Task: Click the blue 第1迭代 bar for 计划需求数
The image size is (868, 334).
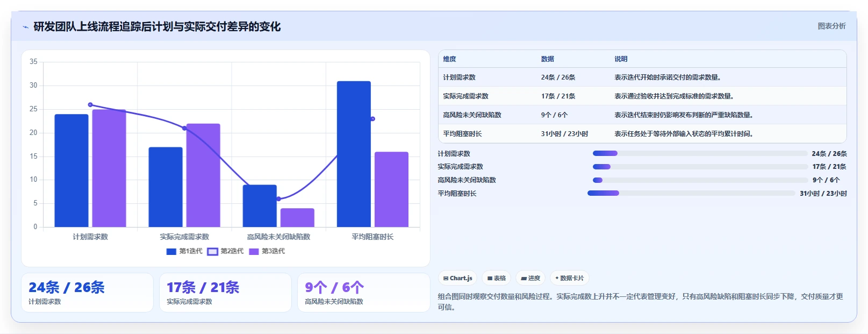Action: pyautogui.click(x=71, y=170)
